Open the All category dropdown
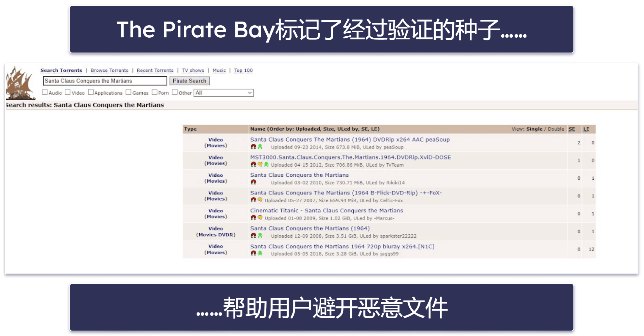This screenshot has height=336, width=644. (224, 93)
